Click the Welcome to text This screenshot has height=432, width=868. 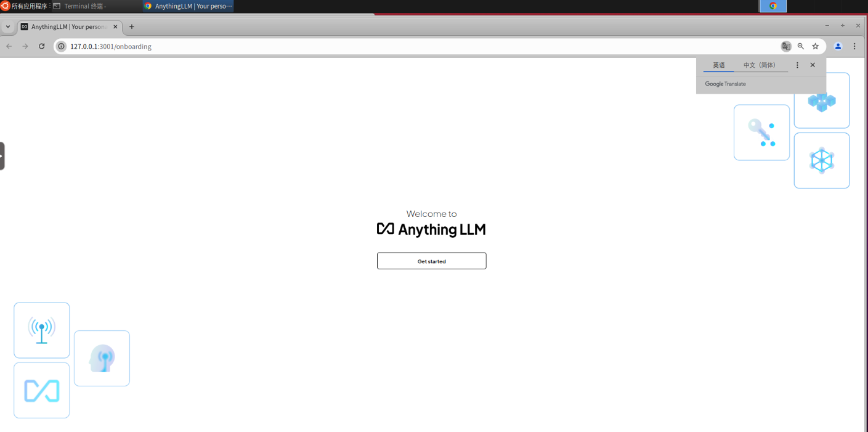tap(431, 214)
